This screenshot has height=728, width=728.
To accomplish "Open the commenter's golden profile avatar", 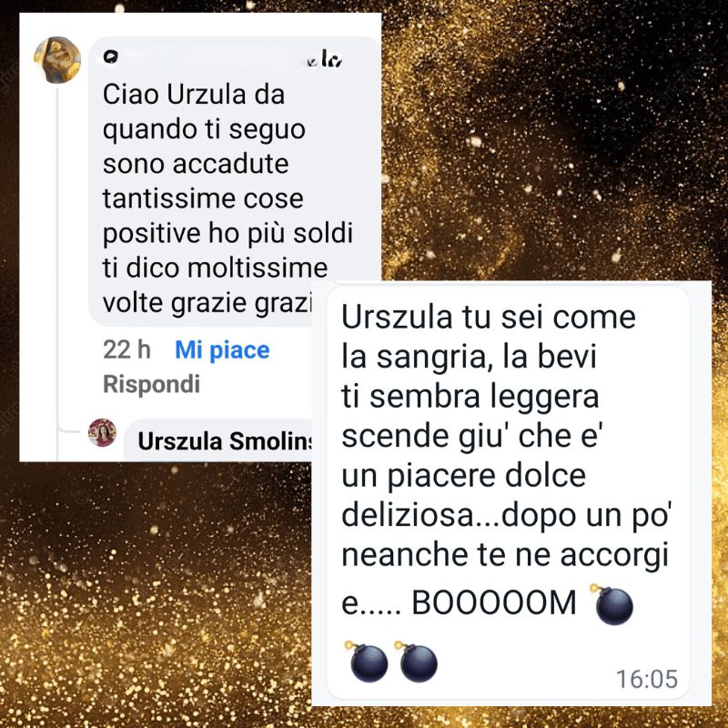I will (x=57, y=60).
